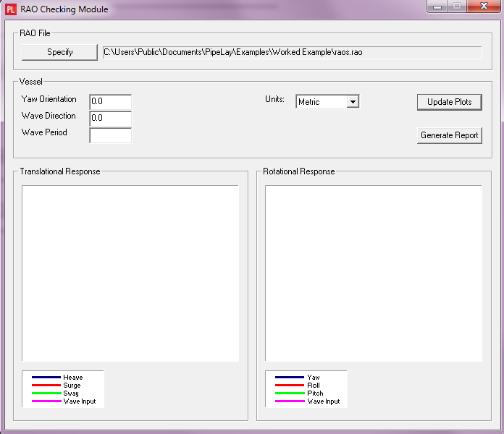Click the Update Plots button

point(449,102)
